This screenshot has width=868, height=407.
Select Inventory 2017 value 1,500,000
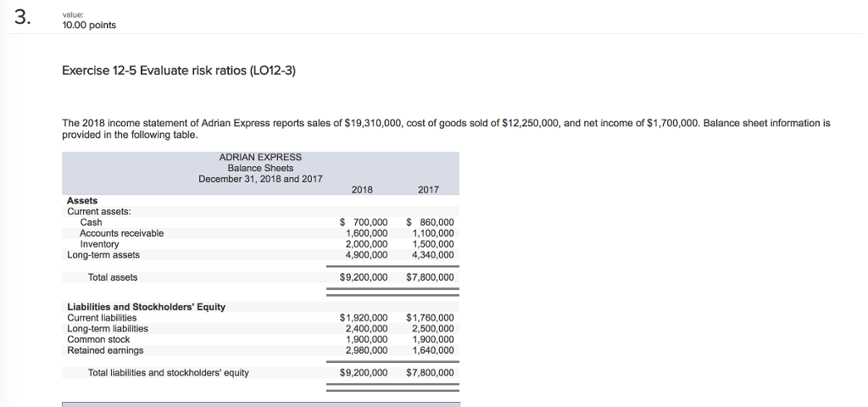[x=433, y=244]
